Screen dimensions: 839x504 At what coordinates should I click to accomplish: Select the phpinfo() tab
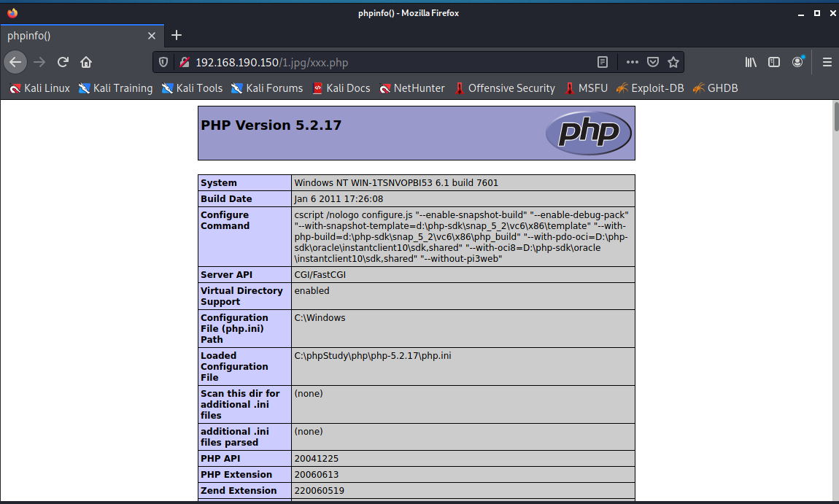pyautogui.click(x=82, y=36)
